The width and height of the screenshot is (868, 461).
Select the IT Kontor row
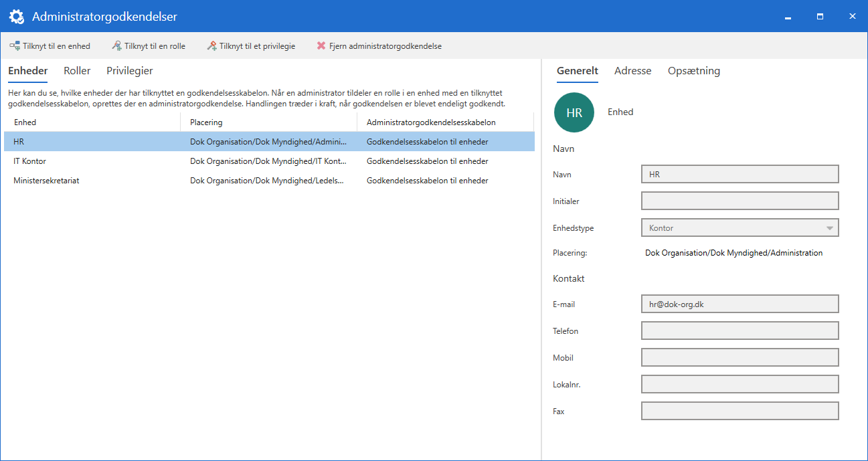(269, 161)
